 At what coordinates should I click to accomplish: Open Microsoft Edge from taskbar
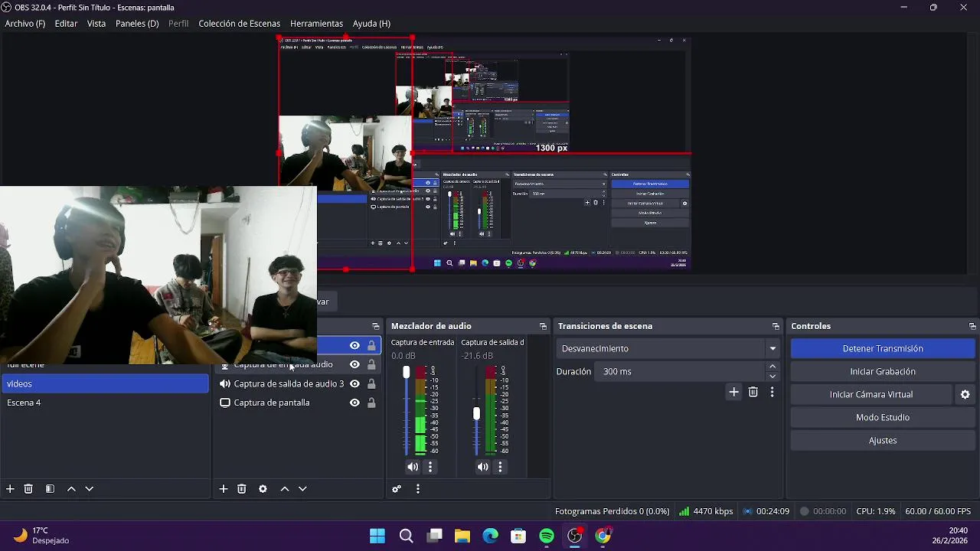point(491,536)
